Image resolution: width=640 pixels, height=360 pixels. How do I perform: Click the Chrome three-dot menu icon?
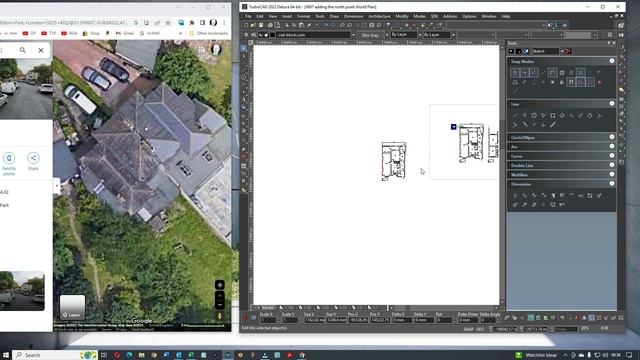pyautogui.click(x=224, y=23)
